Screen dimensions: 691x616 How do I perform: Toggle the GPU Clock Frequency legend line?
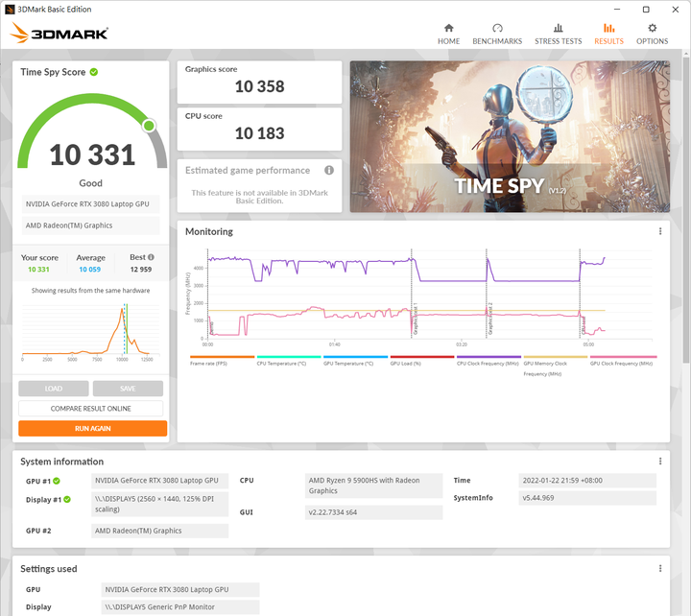tap(623, 361)
